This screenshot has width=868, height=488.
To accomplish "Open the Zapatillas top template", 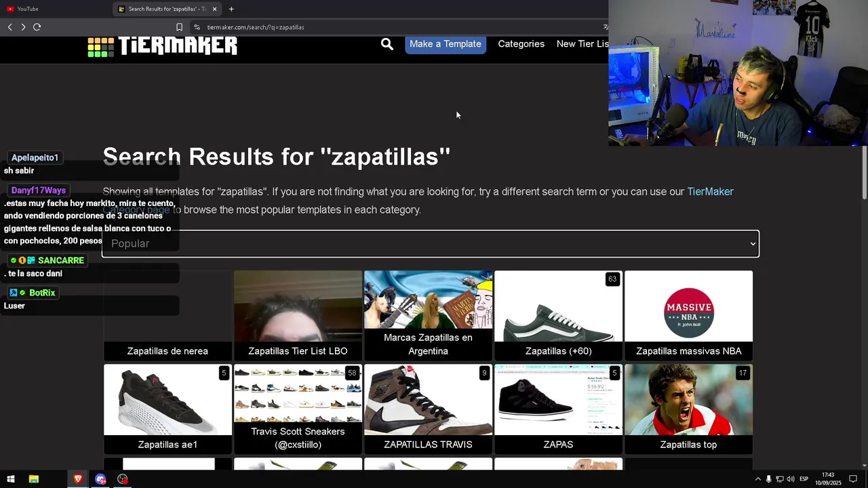I will pyautogui.click(x=688, y=409).
